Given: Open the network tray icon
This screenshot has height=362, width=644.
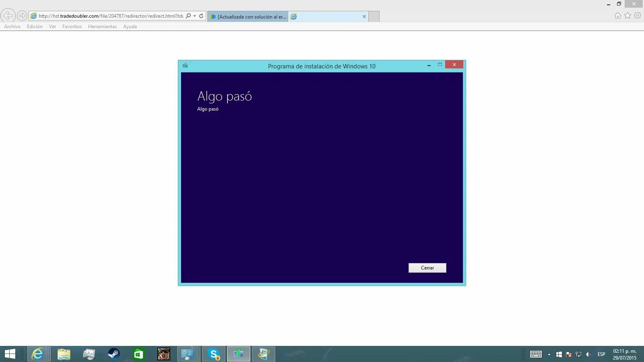Looking at the screenshot, I should click(x=578, y=354).
